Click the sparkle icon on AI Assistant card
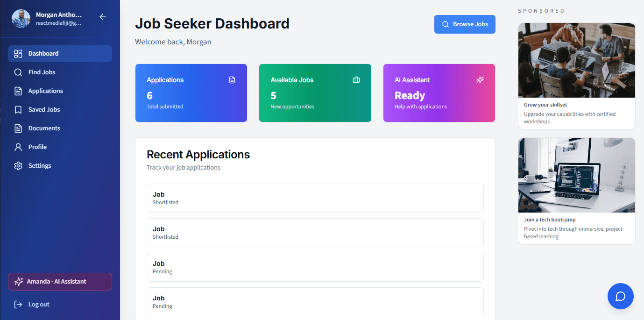644x320 pixels. pyautogui.click(x=480, y=79)
